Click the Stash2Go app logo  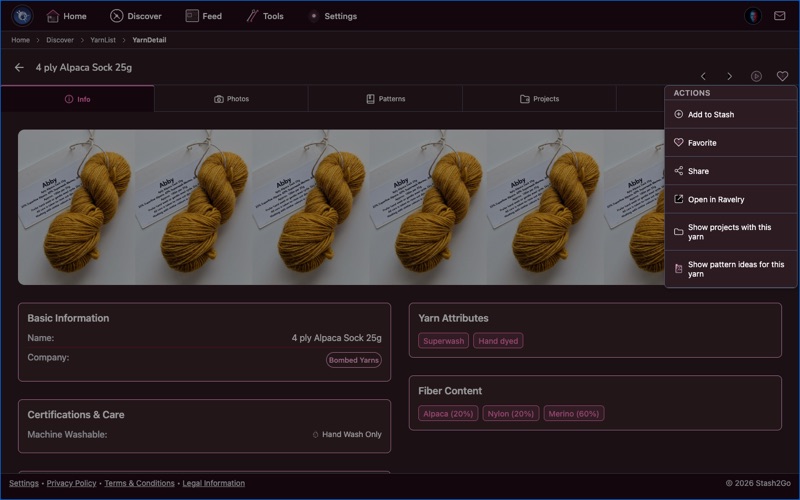pyautogui.click(x=22, y=16)
